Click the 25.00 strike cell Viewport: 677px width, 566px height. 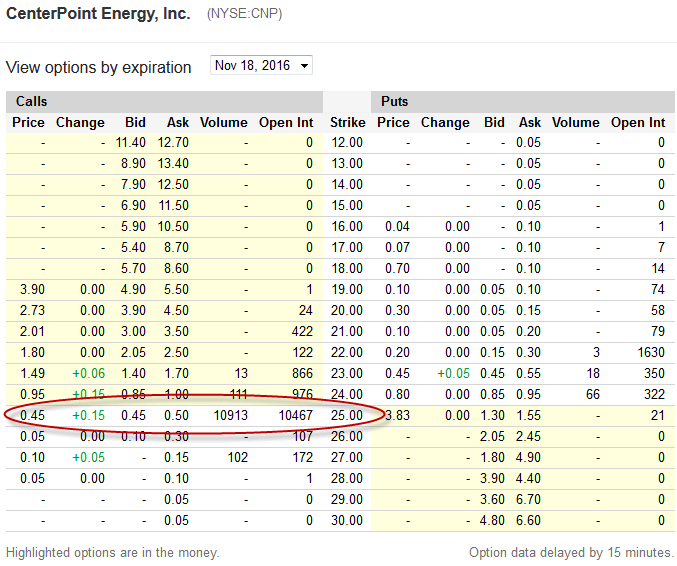[347, 415]
